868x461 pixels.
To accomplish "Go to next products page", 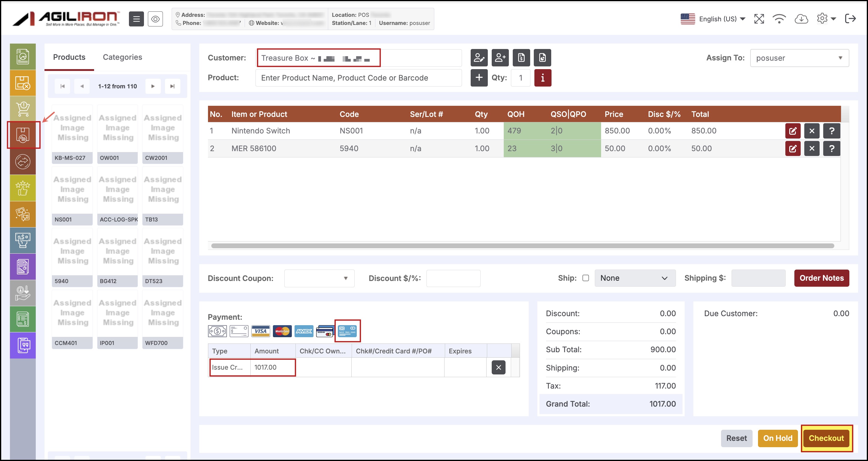I will pos(153,86).
